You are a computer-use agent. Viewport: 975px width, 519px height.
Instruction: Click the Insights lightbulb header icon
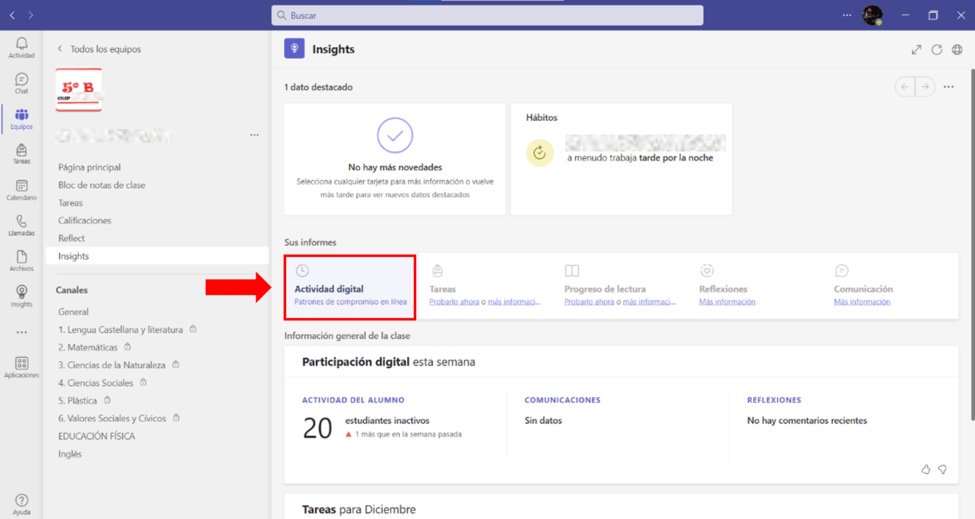click(x=294, y=48)
